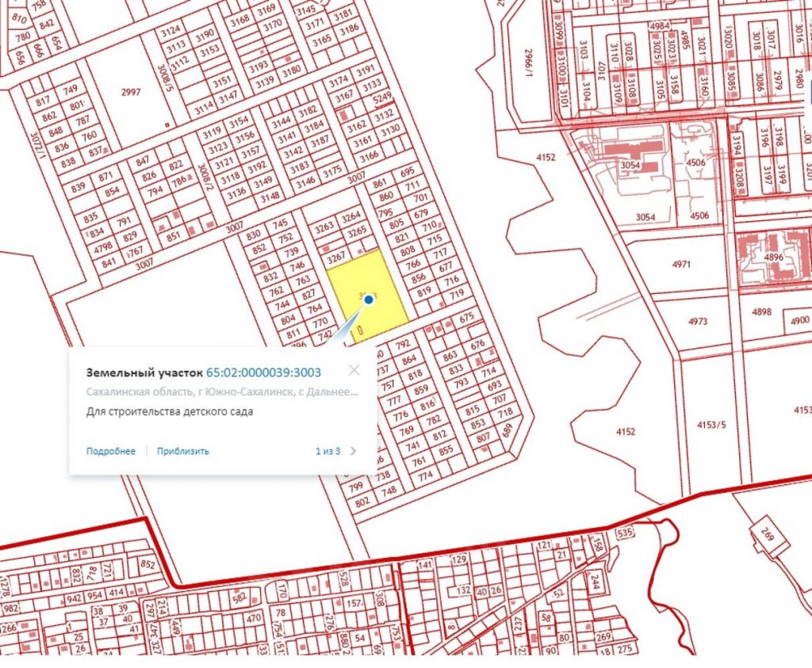Image resolution: width=812 pixels, height=668 pixels.
Task: Select parcel labeled 802
Action: click(362, 501)
